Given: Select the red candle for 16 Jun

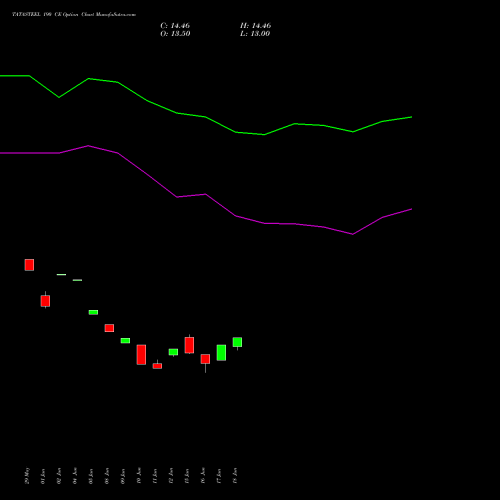Looking at the screenshot, I should (205, 359).
